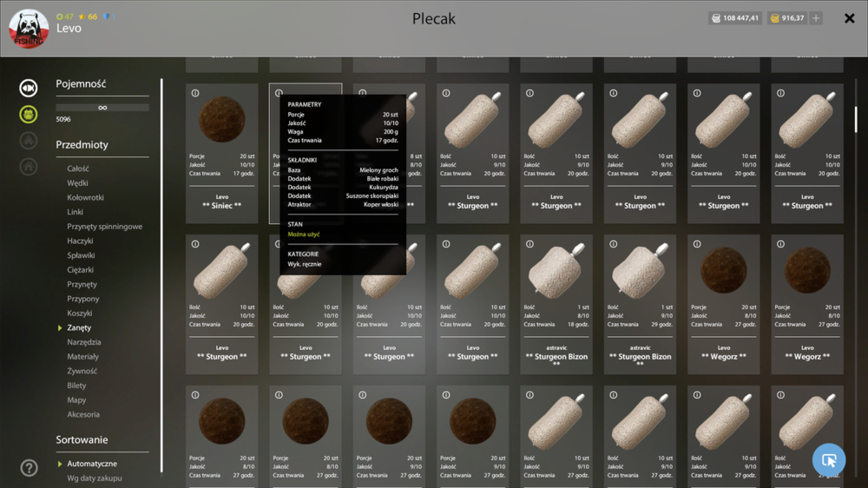Filter items by Linki
This screenshot has width=868, height=488.
[76, 212]
